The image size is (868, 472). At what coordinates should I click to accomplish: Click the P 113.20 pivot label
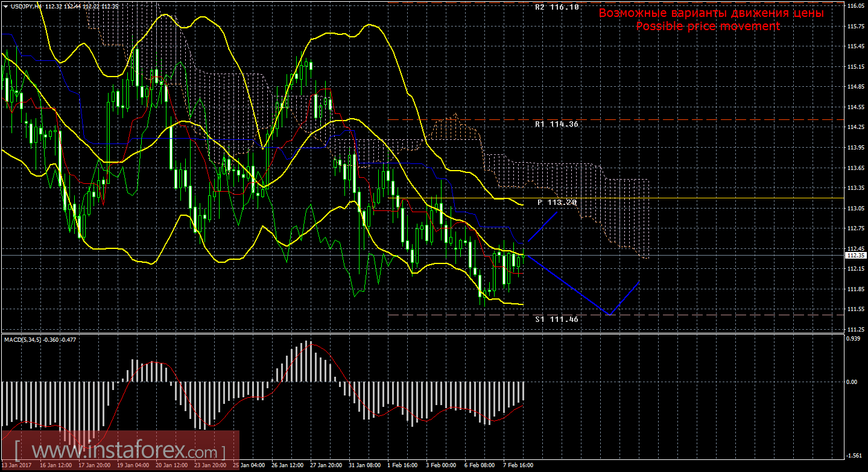(x=556, y=203)
